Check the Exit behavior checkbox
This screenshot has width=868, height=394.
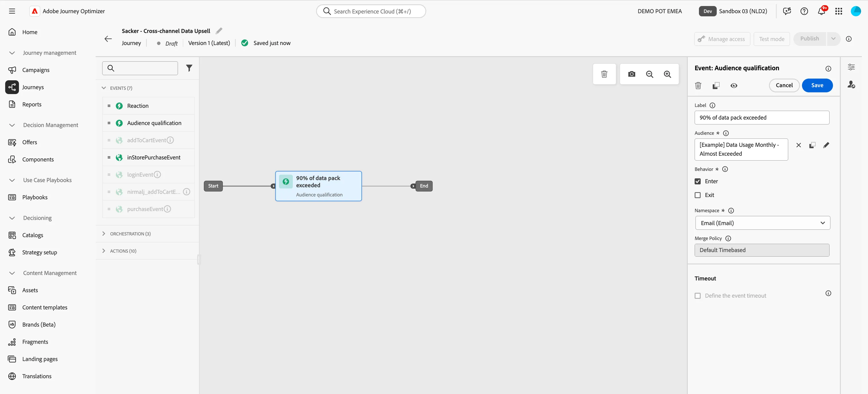coord(698,195)
